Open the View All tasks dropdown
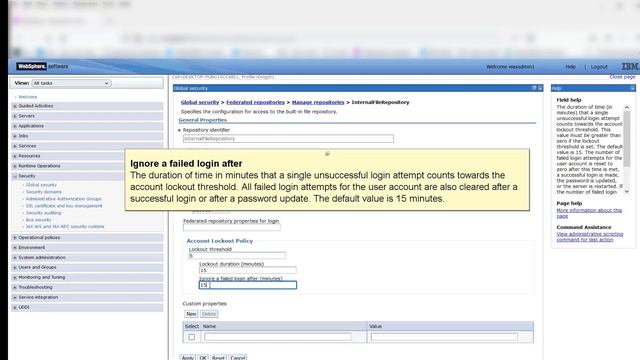This screenshot has width=640, height=360. tap(71, 83)
